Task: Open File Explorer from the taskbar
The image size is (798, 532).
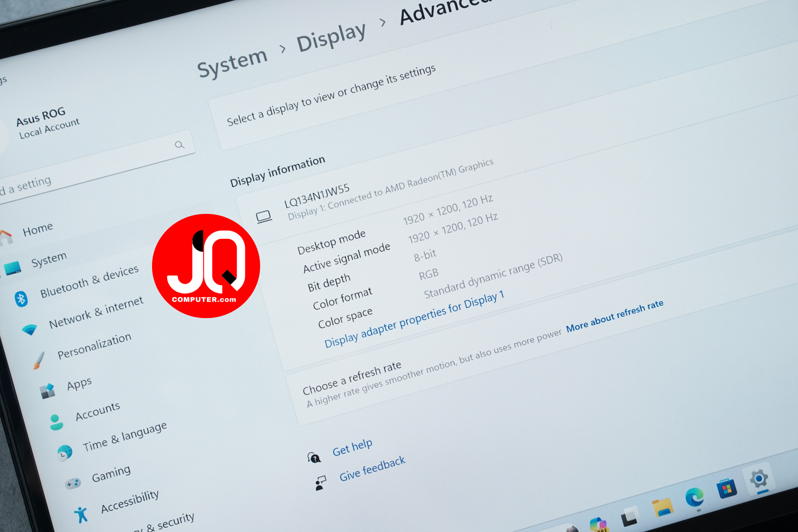Action: coord(662,508)
